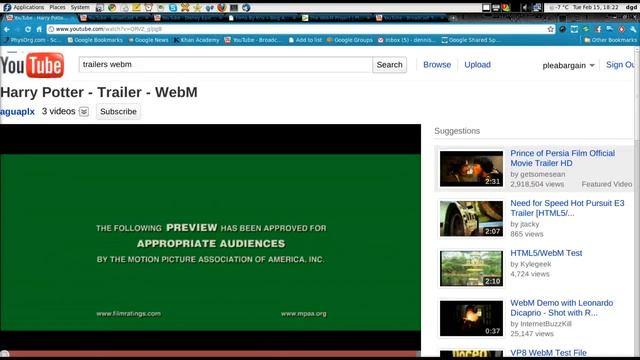Click the date and time in the panel
640x360 pixels.
point(596,7)
